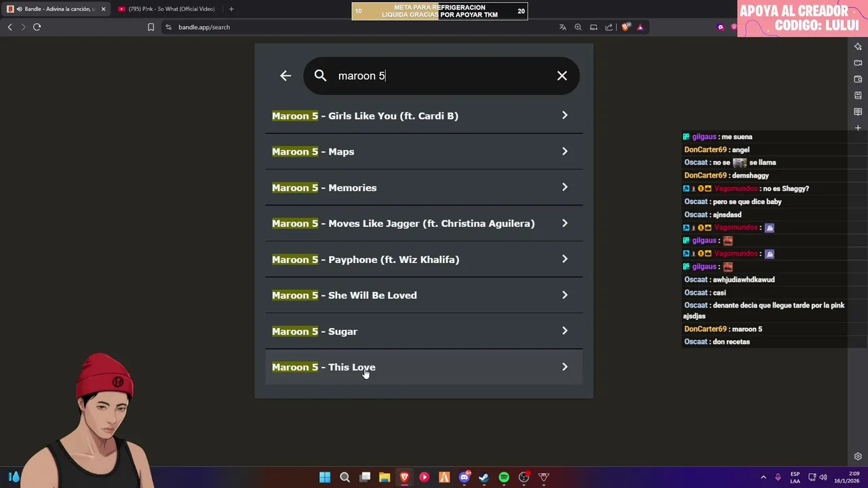Viewport: 868px width, 488px height.
Task: Open a new browser tab
Action: pyautogui.click(x=231, y=9)
